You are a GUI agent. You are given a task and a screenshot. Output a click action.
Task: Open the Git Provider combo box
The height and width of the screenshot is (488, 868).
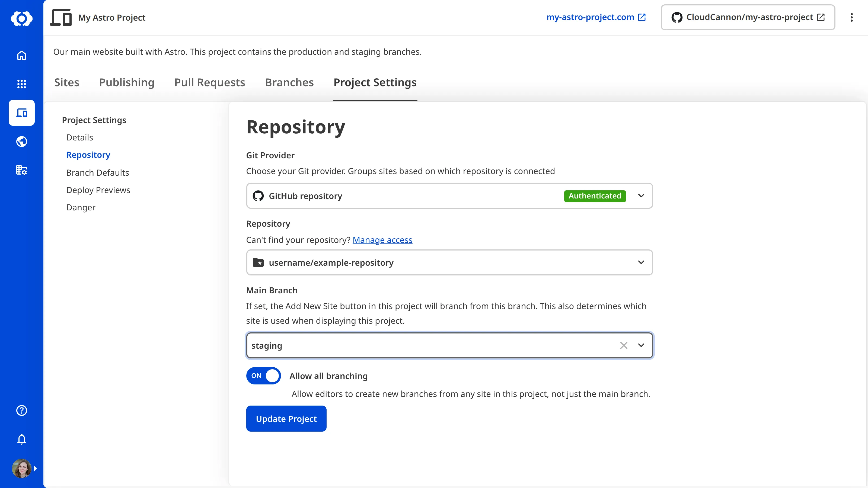pyautogui.click(x=449, y=196)
